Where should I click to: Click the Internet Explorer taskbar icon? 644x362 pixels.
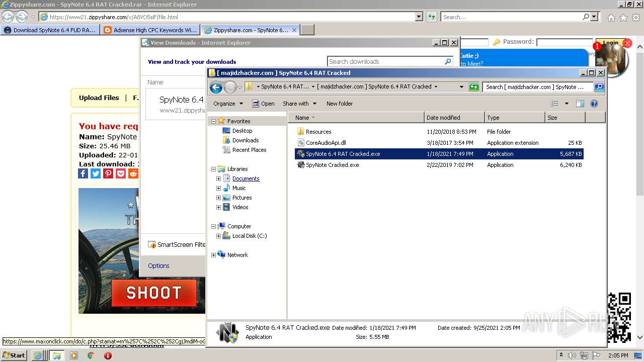38,355
